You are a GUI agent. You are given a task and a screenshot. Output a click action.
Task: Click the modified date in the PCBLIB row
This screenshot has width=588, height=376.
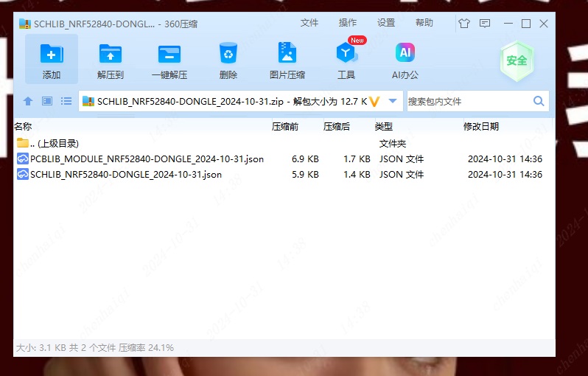[505, 159]
